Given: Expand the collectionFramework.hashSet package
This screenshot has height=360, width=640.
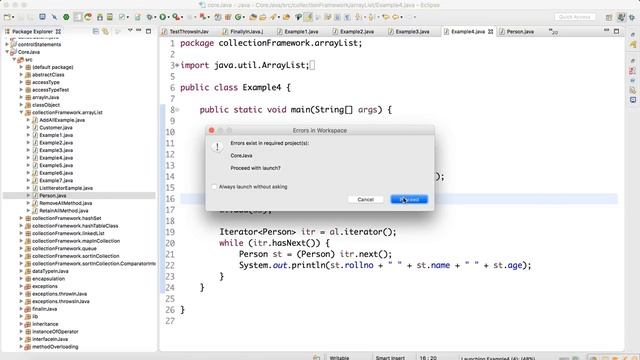Looking at the screenshot, I should (x=21, y=218).
